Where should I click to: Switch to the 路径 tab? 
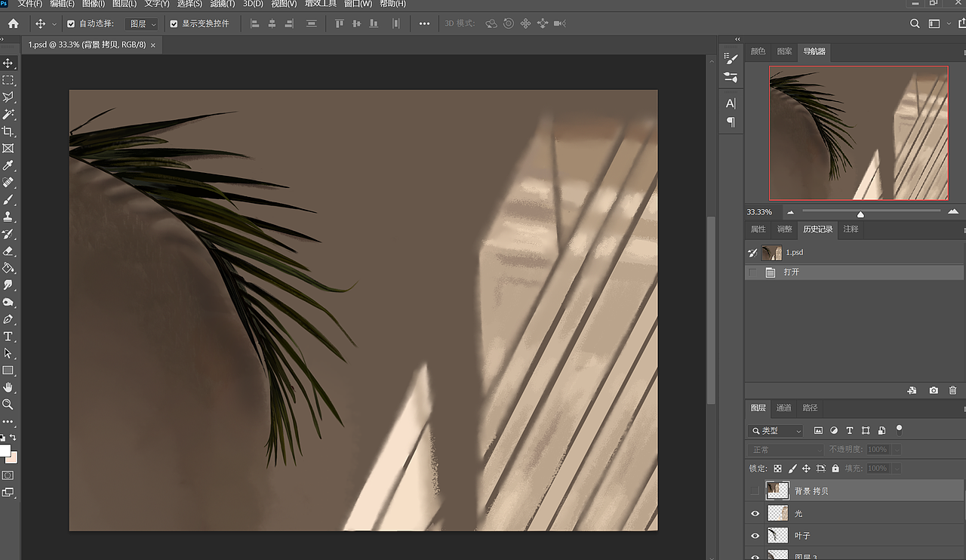810,408
